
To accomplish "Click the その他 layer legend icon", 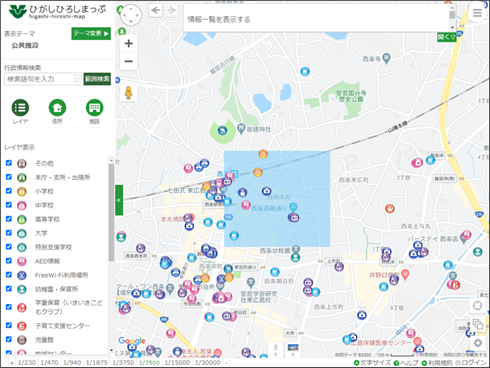I will click(x=22, y=163).
